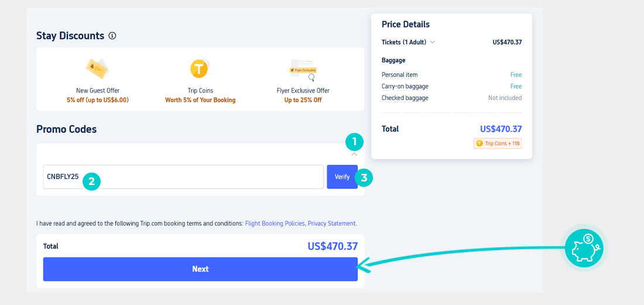The width and height of the screenshot is (644, 305).
Task: Collapse the Promo Codes section chevron
Action: (354, 155)
